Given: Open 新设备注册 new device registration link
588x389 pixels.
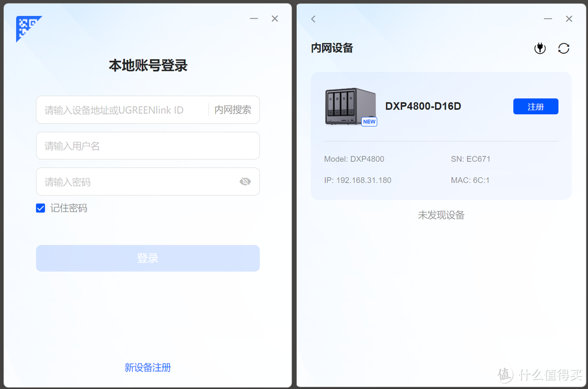Looking at the screenshot, I should pos(148,368).
